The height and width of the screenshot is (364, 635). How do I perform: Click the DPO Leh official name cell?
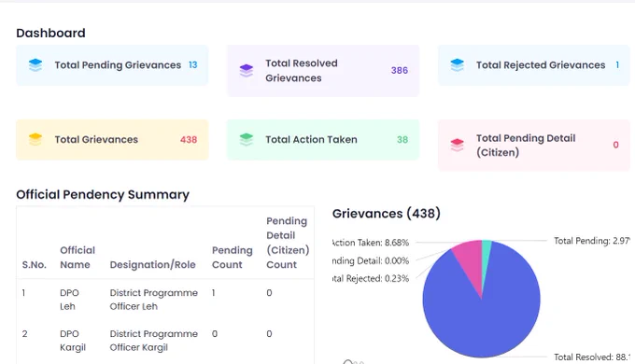(x=69, y=300)
